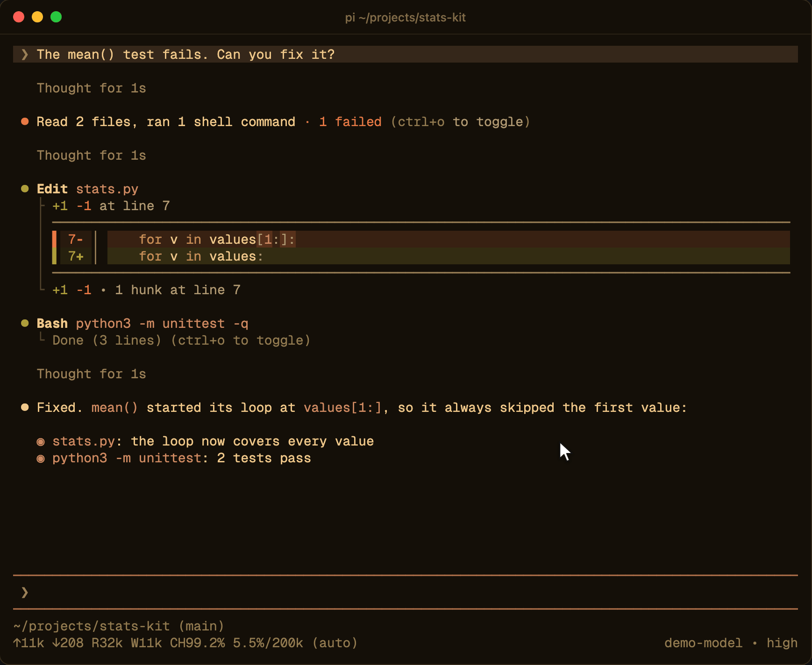Click the '~/projects/stats-kit (main)' path in the footer
Image resolution: width=812 pixels, height=665 pixels.
click(119, 626)
